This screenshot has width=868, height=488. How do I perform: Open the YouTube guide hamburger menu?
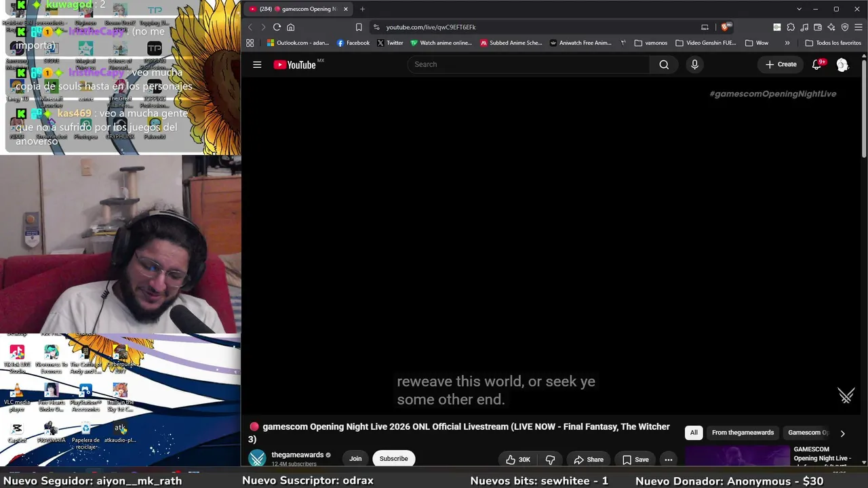[257, 64]
